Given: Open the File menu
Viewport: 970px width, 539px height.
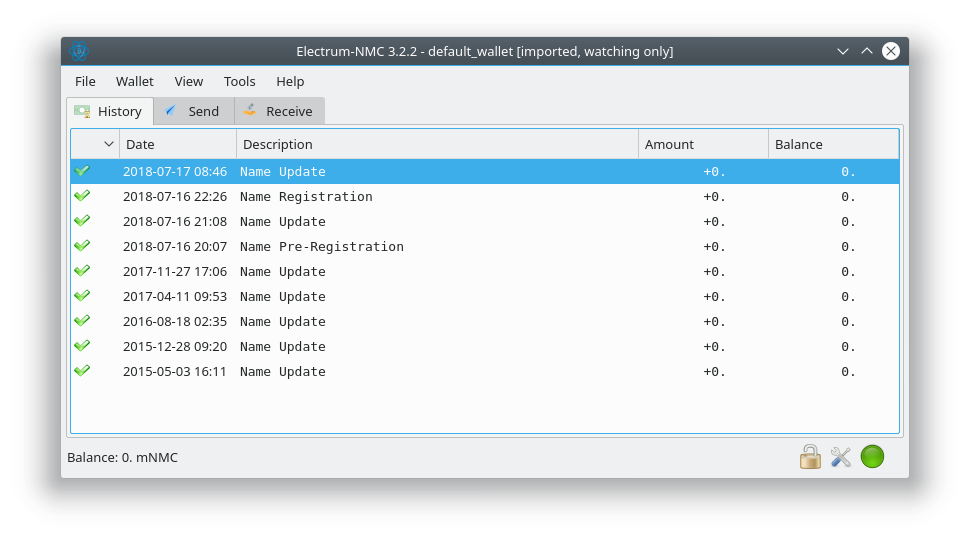Looking at the screenshot, I should pyautogui.click(x=85, y=82).
